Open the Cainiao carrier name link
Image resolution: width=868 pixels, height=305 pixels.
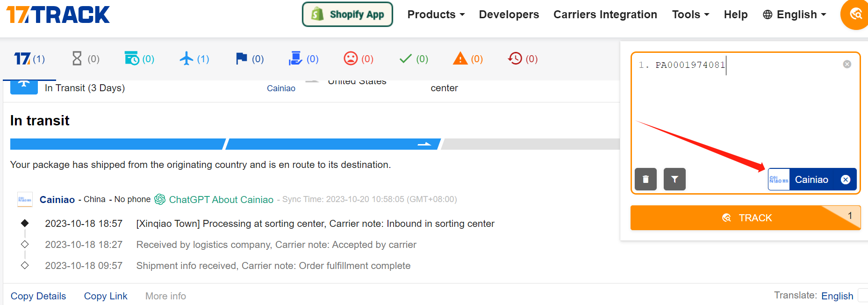57,200
